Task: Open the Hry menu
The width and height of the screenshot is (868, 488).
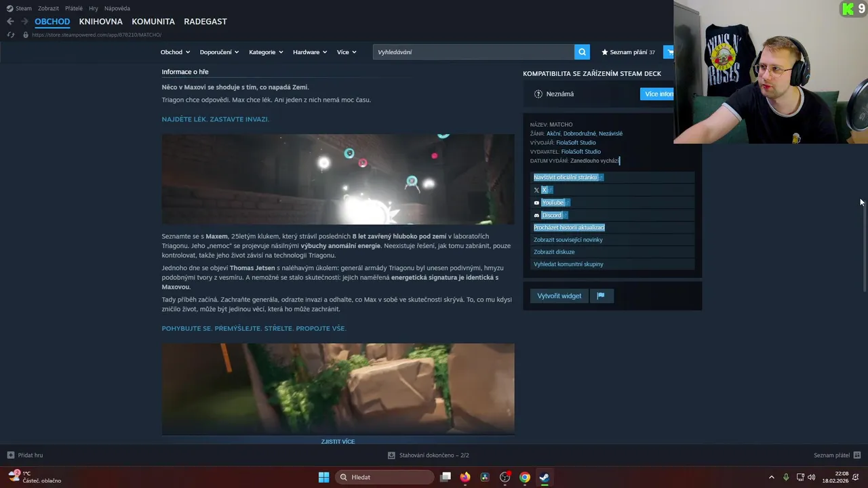Action: click(94, 8)
